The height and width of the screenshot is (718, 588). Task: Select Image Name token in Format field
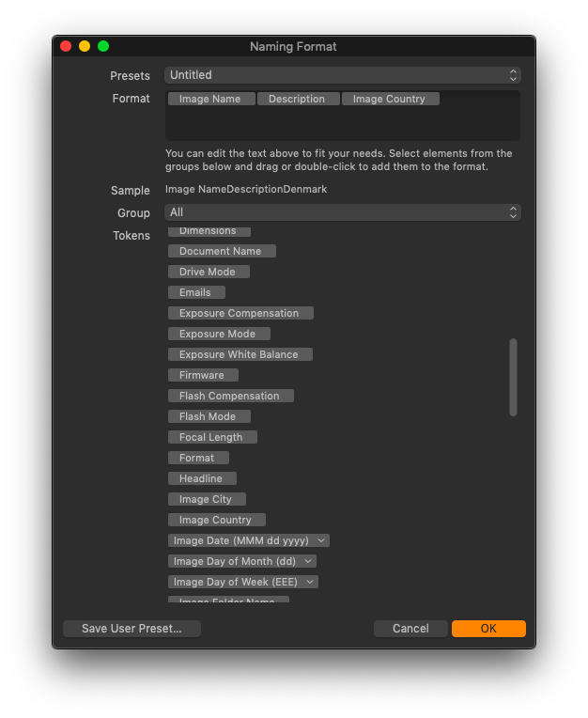(211, 99)
